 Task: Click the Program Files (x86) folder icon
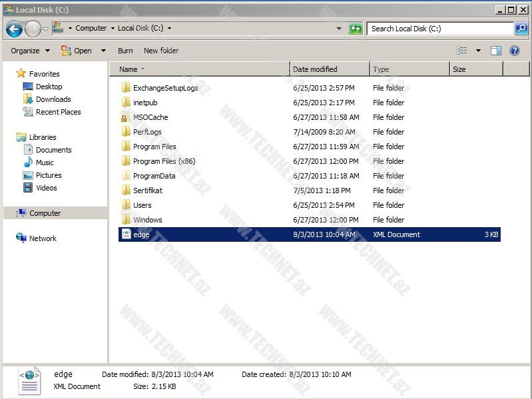(x=126, y=161)
